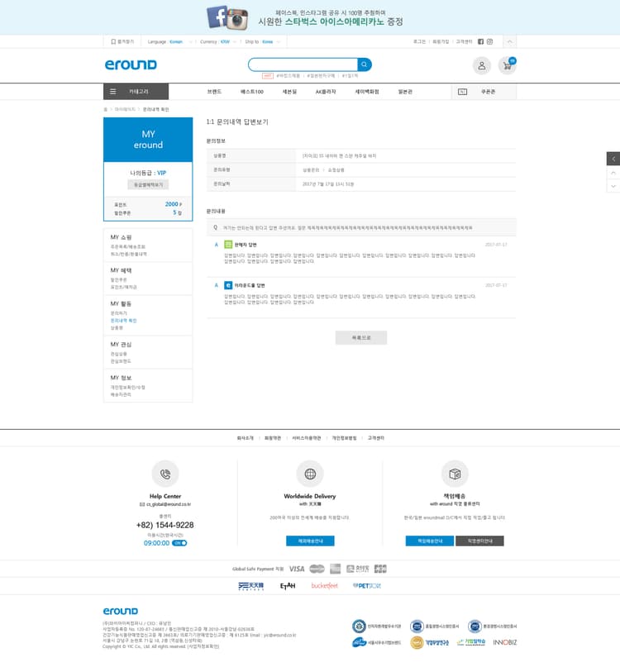Viewport: 620px width, 672px height.
Task: Collapse the top bar with the chevron
Action: (x=509, y=41)
